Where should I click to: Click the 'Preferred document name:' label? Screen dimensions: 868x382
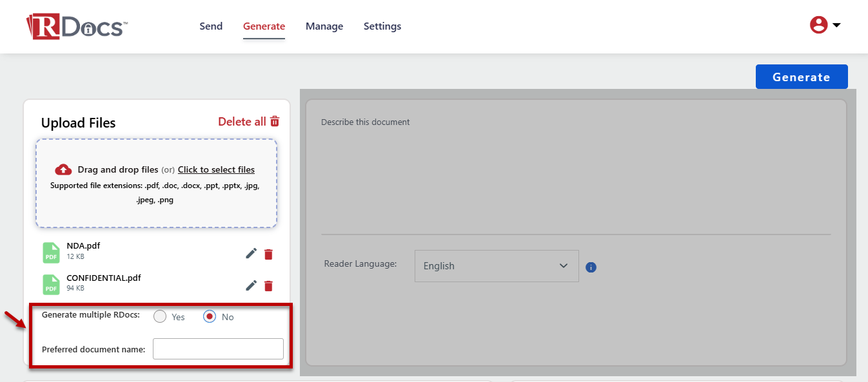tap(94, 350)
